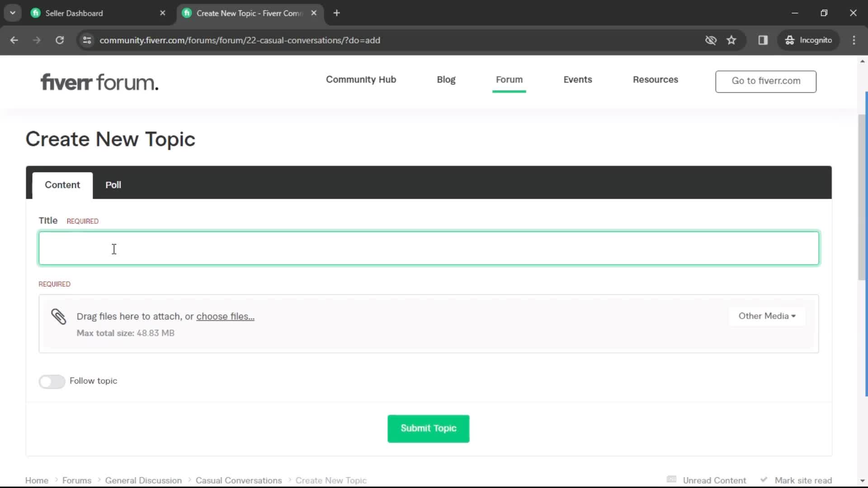Bookmark this page with the star icon

(731, 40)
